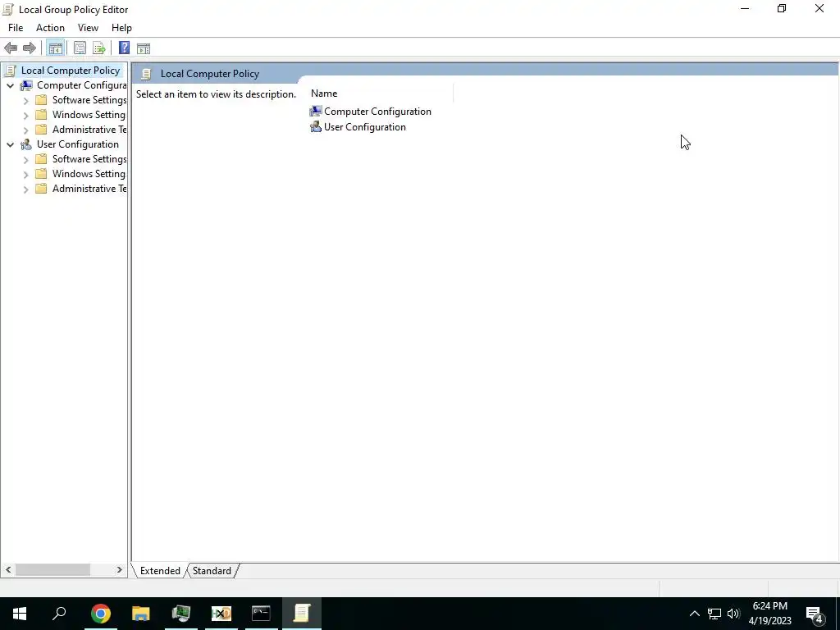Open File Explorer from the taskbar

(141, 614)
